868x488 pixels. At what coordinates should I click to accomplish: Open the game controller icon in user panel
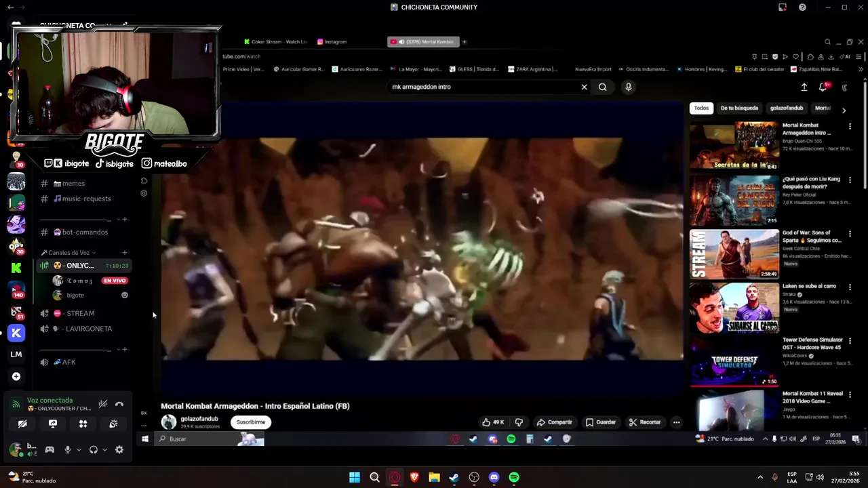50,449
